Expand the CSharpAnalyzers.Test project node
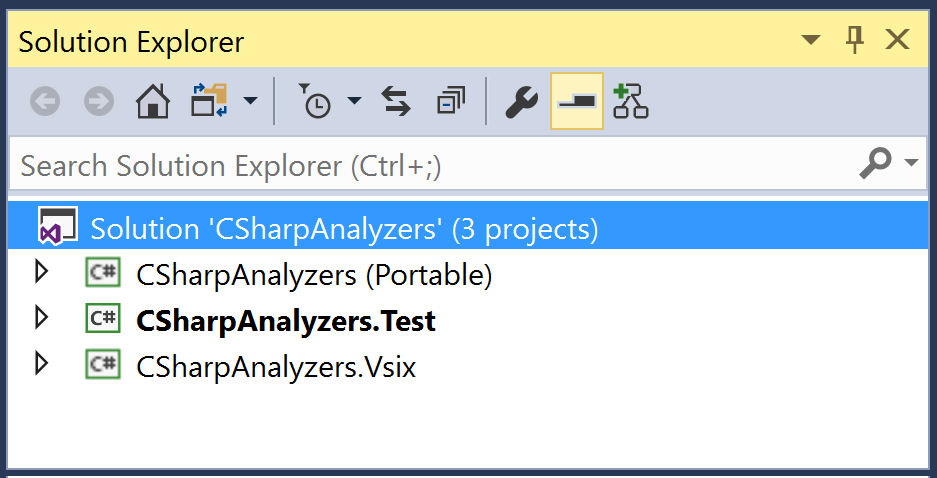 click(x=41, y=318)
